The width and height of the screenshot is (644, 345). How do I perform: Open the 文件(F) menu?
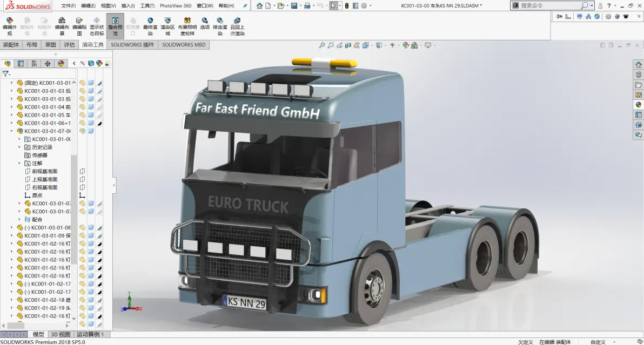click(68, 6)
